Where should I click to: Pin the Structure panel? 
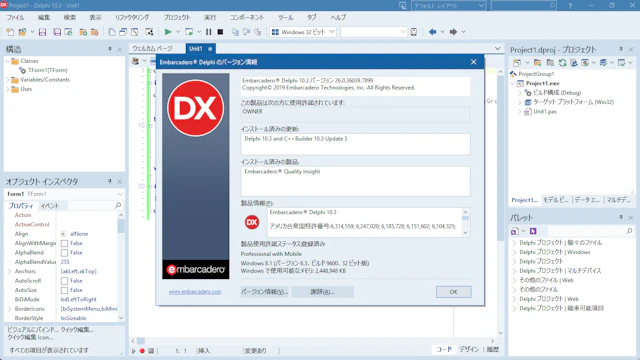tap(109, 49)
